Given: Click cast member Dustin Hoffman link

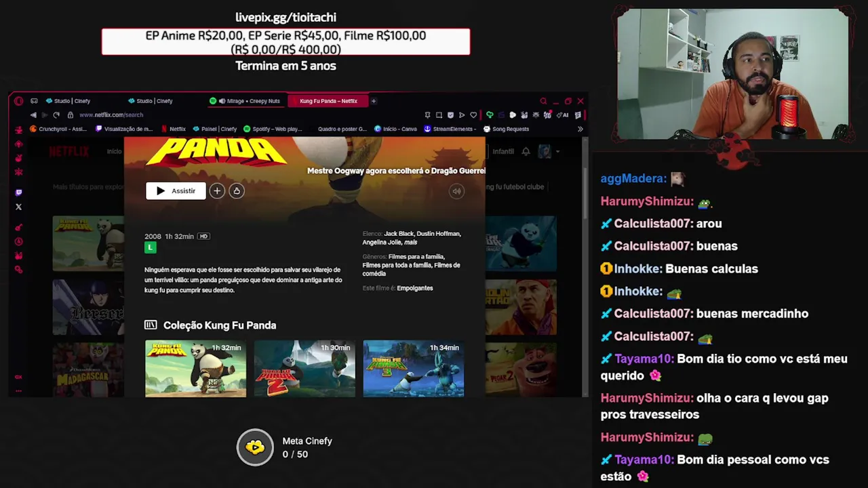Looking at the screenshot, I should pyautogui.click(x=439, y=234).
